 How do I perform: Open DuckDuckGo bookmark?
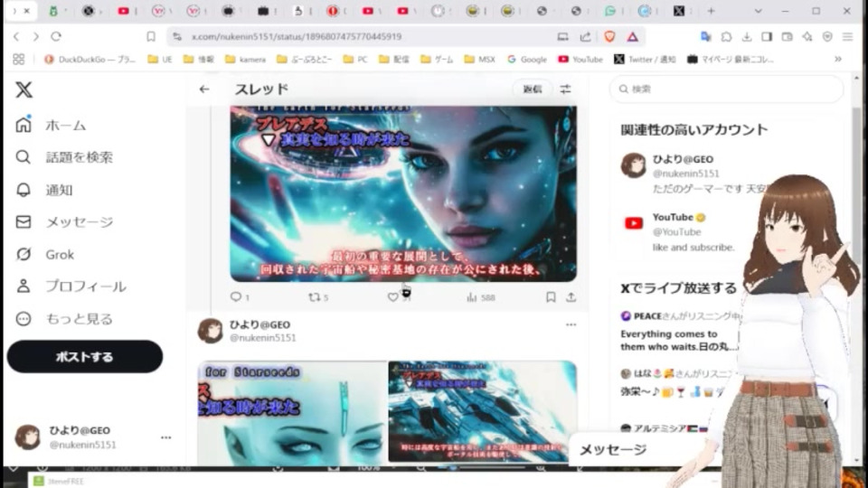click(x=90, y=60)
